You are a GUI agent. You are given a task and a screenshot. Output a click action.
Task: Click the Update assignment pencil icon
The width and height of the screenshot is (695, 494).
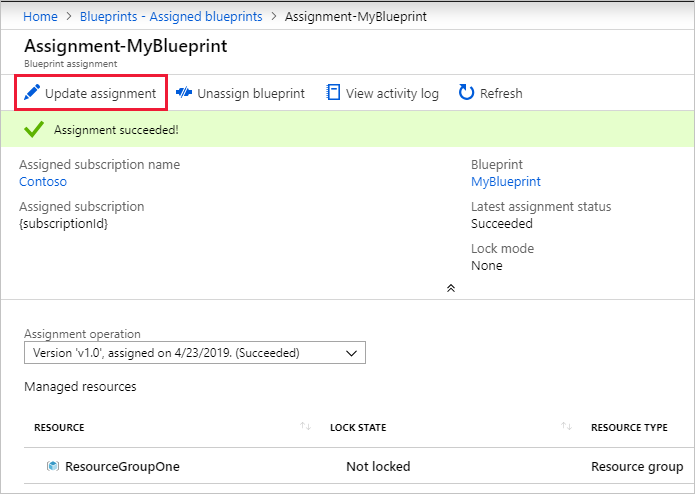point(32,93)
